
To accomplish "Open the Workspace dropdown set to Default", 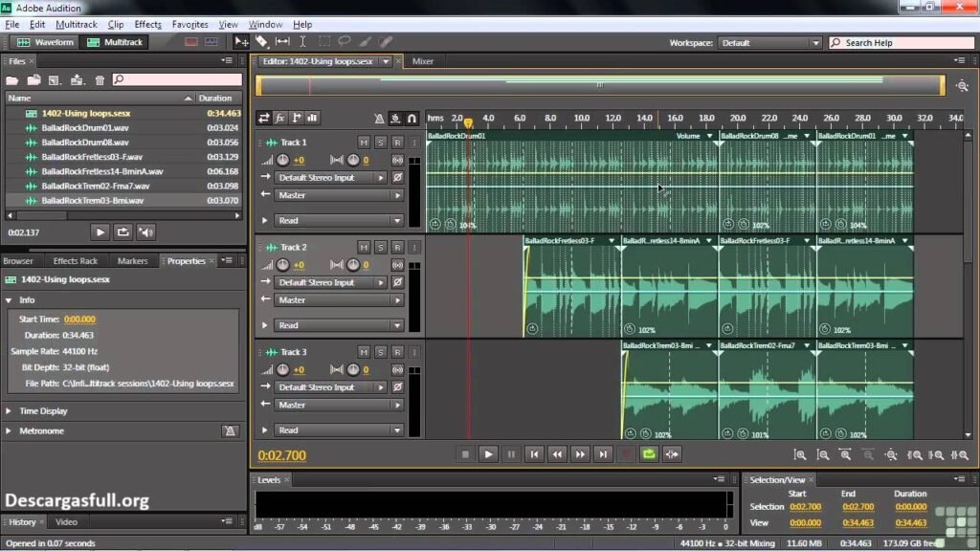I will [x=770, y=42].
